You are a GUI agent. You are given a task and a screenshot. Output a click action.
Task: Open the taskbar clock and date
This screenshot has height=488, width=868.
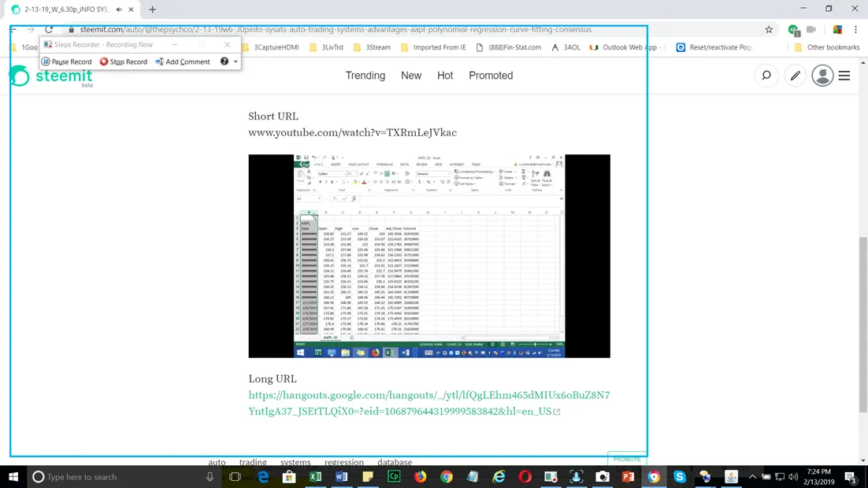click(818, 476)
